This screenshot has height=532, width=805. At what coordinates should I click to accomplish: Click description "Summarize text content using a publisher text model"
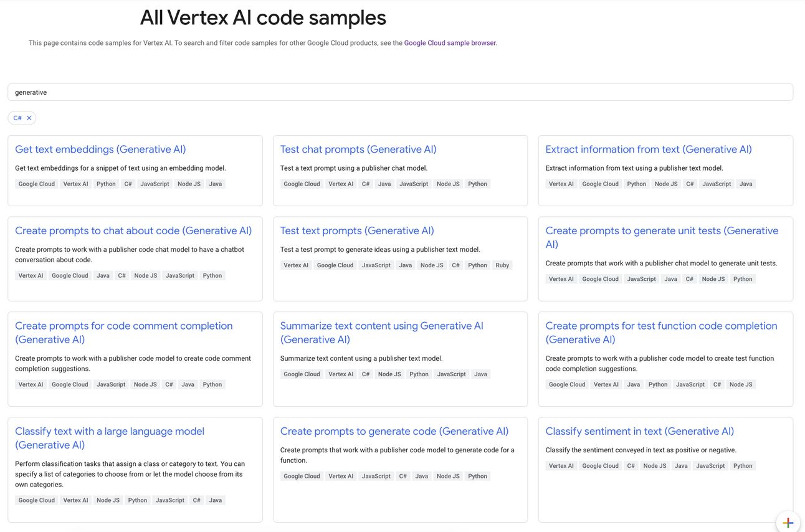361,358
